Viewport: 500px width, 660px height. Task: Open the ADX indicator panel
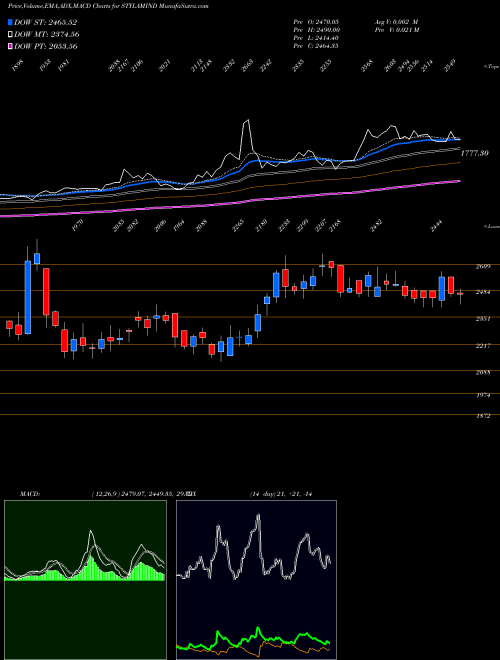coord(256,580)
